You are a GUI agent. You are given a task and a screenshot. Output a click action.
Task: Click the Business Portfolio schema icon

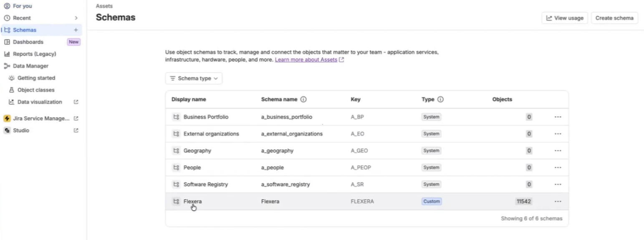point(176,117)
